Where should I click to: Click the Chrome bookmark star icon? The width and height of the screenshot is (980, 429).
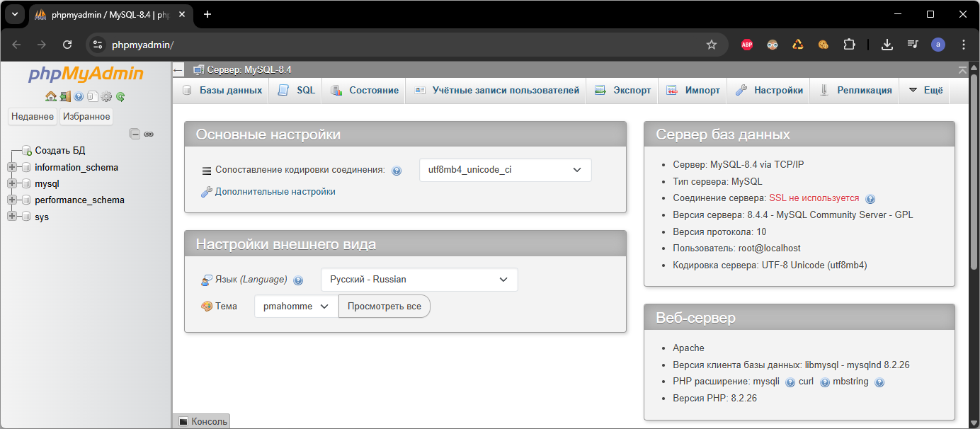click(712, 45)
